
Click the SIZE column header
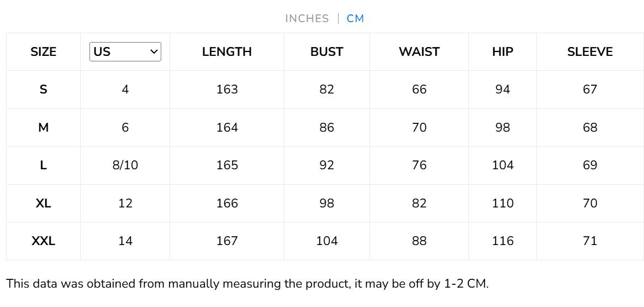pyautogui.click(x=43, y=52)
